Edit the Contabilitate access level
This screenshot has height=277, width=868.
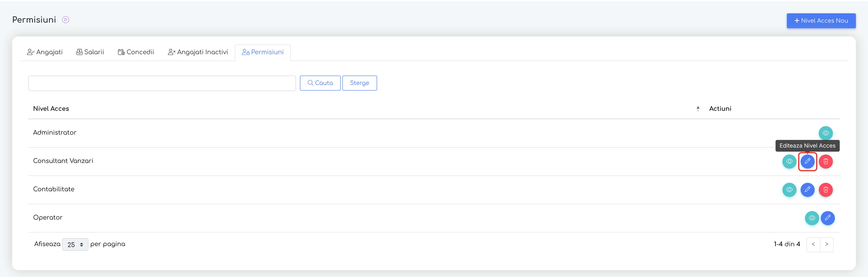(x=807, y=190)
